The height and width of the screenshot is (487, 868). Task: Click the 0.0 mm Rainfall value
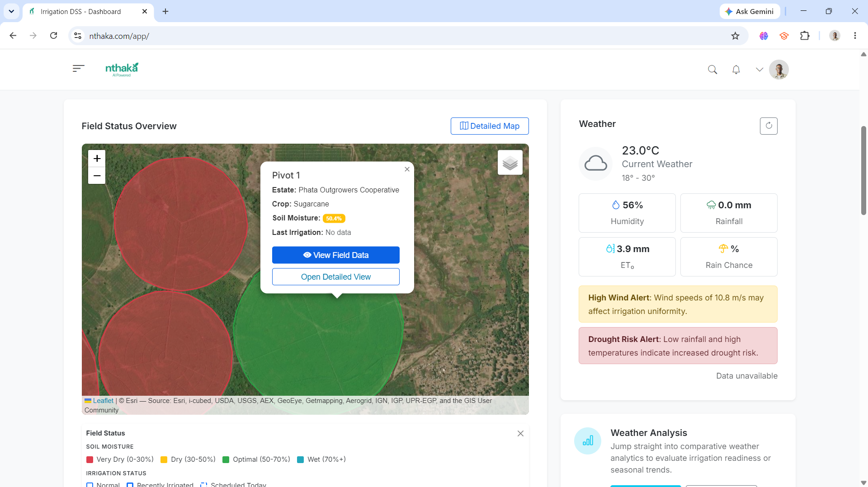coord(735,205)
